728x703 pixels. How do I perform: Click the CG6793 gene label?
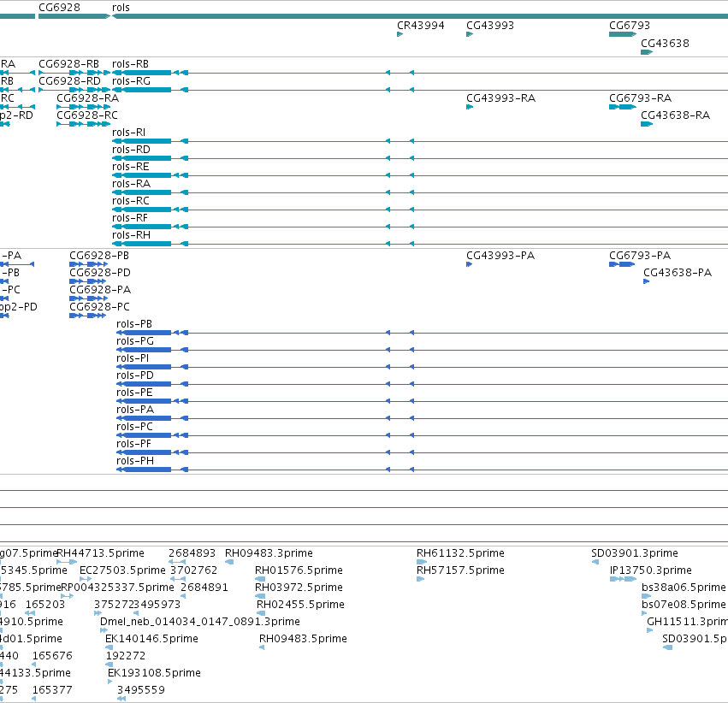(x=630, y=26)
